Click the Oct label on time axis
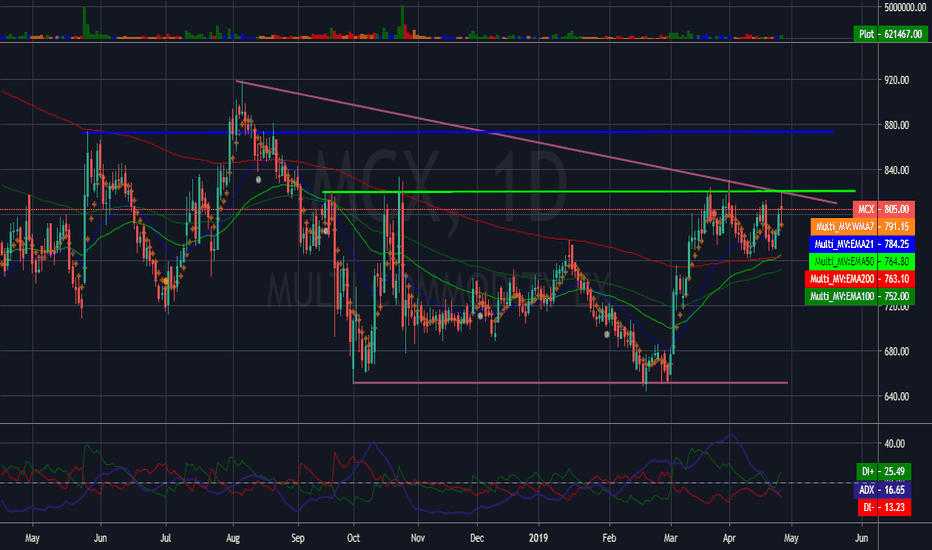Viewport: 932px width, 550px height. [x=354, y=538]
